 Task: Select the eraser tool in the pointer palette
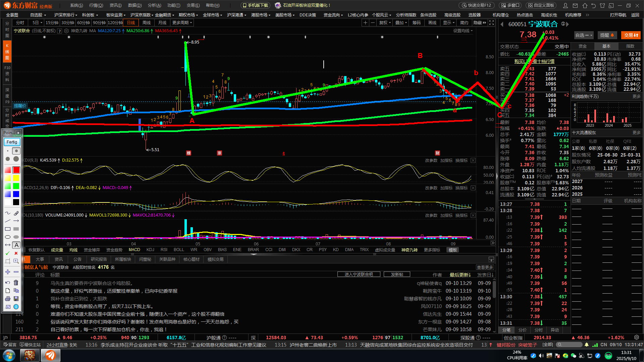(x=16, y=213)
